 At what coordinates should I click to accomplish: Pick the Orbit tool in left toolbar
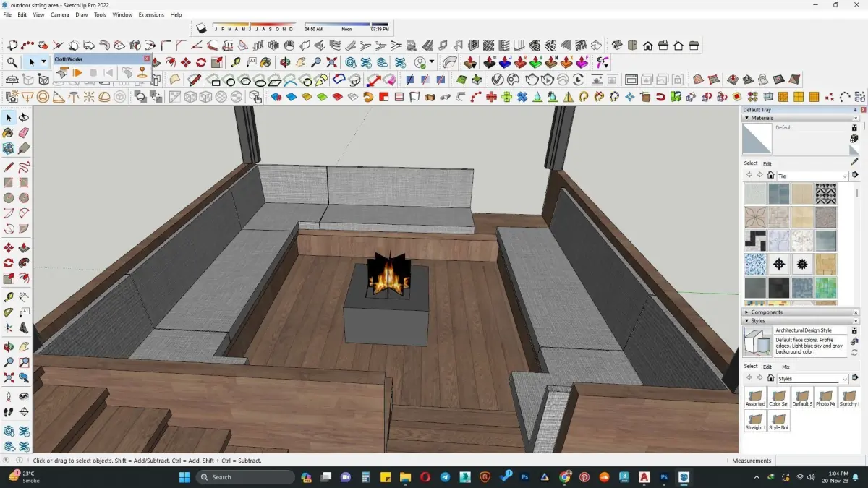coord(9,346)
